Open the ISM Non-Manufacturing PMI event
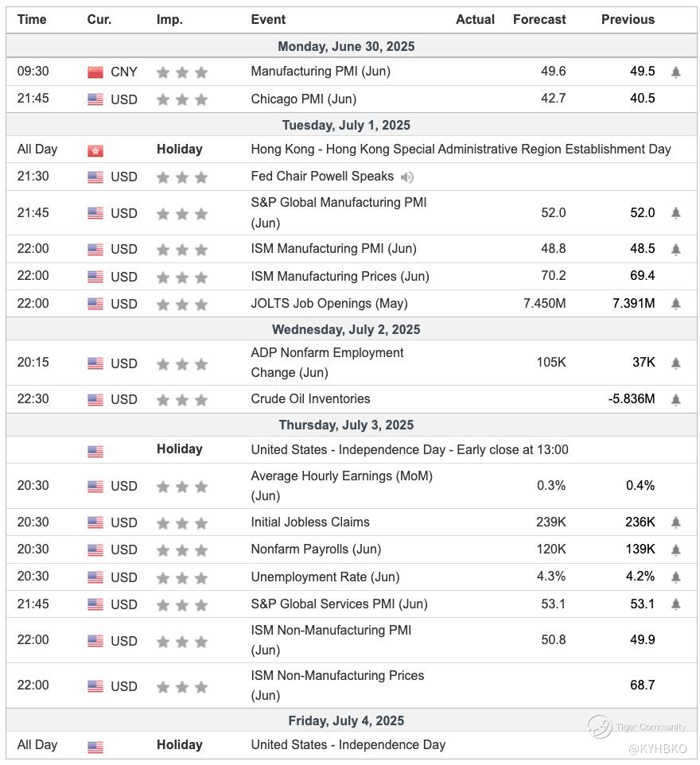The width and height of the screenshot is (700, 765). tap(331, 639)
